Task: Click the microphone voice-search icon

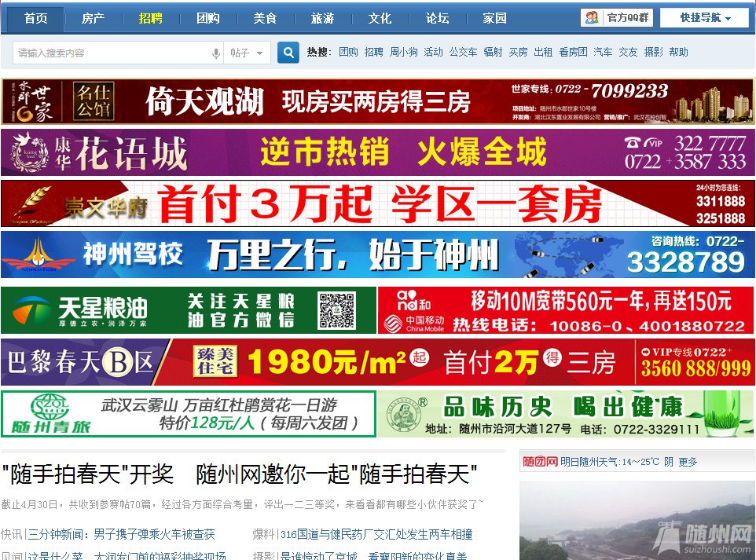Action: point(216,53)
